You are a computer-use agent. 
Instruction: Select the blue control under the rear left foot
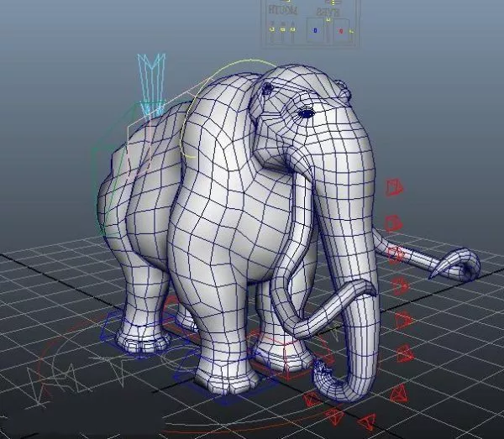tap(135, 334)
